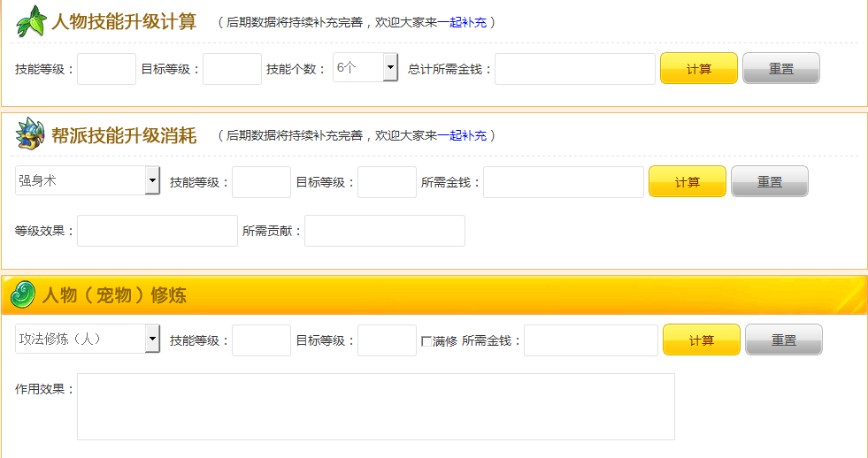The height and width of the screenshot is (458, 868).
Task: Click the 帮派技能升级消耗 heading text
Action: click(x=124, y=135)
